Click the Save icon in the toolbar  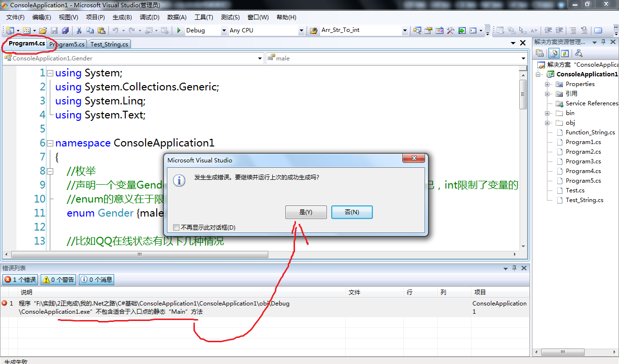pos(54,30)
